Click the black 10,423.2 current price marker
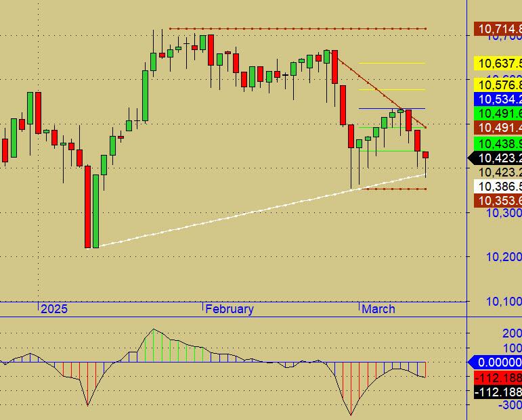 pyautogui.click(x=496, y=158)
